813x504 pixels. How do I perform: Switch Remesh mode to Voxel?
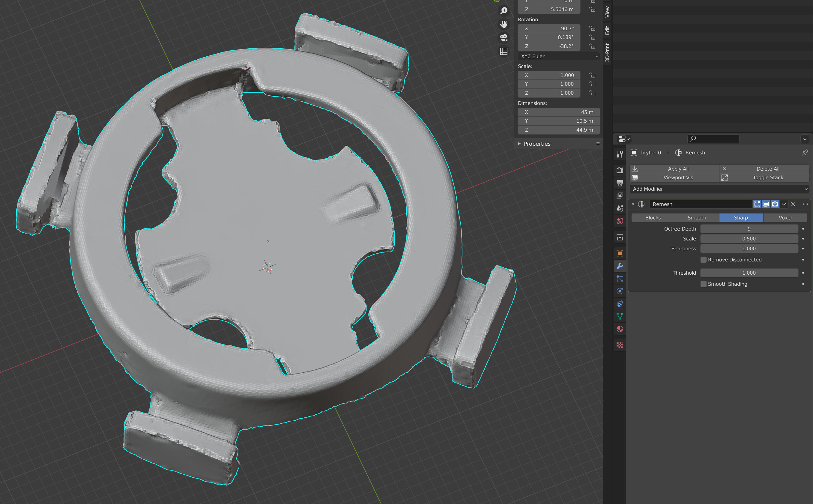coord(785,218)
